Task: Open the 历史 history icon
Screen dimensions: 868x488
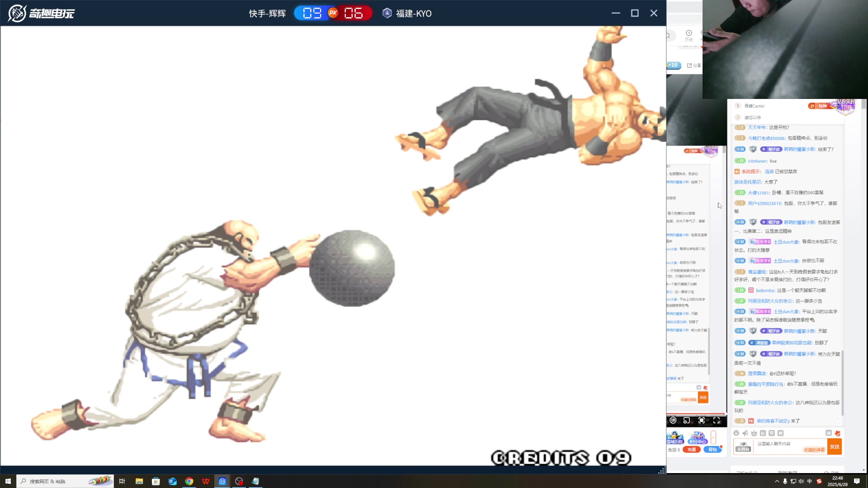Action: pos(689,35)
